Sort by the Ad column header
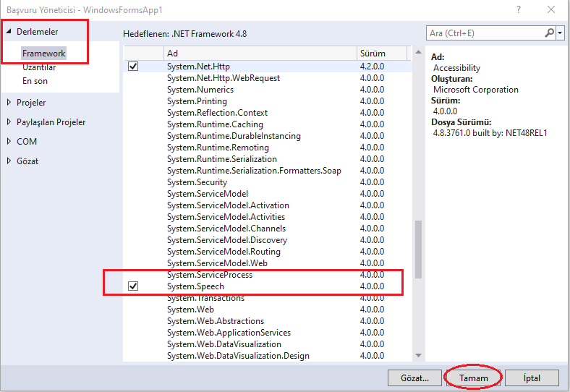Screen dimensions: 570x392 pos(260,53)
